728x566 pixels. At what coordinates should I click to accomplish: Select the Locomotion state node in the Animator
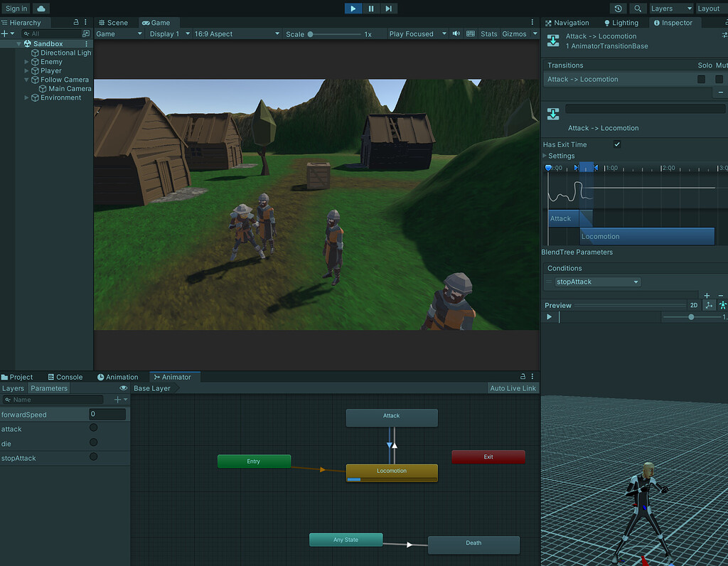391,471
